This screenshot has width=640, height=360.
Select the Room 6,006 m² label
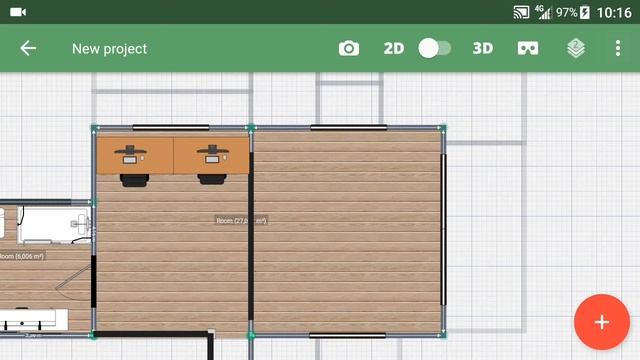22,256
